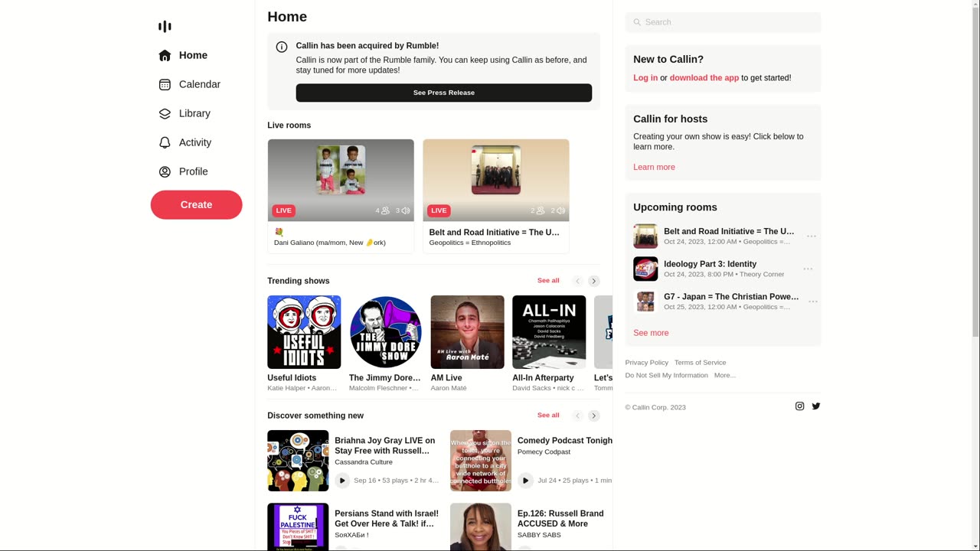Click LIVE badge on Belt and Road room

(x=439, y=210)
